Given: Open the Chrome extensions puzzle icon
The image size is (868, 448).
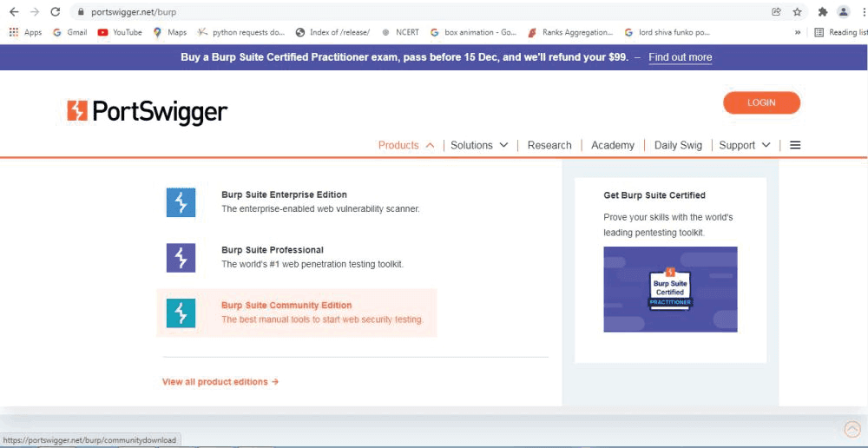Looking at the screenshot, I should coord(822,12).
